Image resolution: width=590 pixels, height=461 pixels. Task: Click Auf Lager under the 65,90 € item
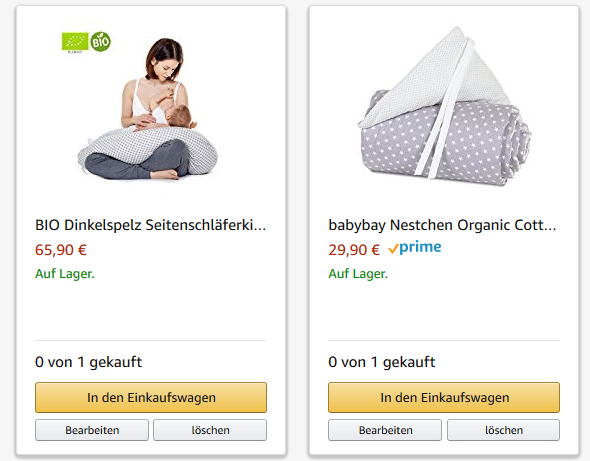pos(65,274)
